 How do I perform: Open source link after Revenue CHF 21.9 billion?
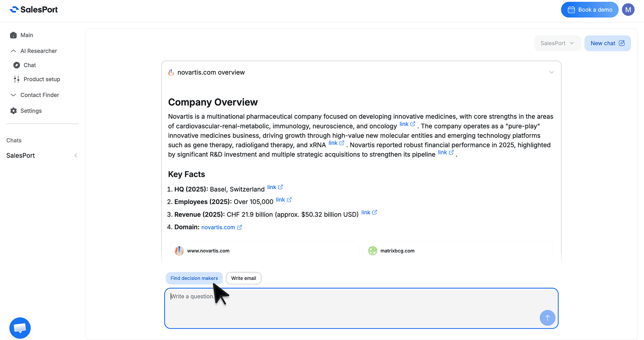click(369, 212)
